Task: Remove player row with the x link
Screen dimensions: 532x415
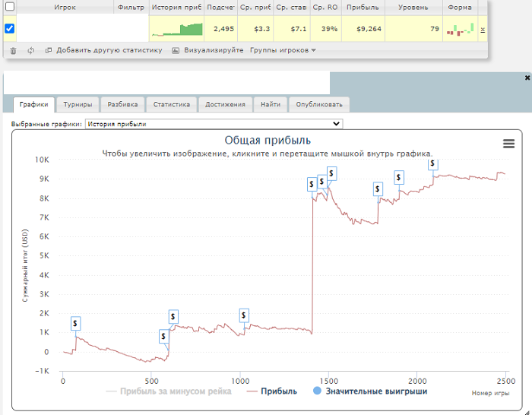Action: pyautogui.click(x=483, y=30)
